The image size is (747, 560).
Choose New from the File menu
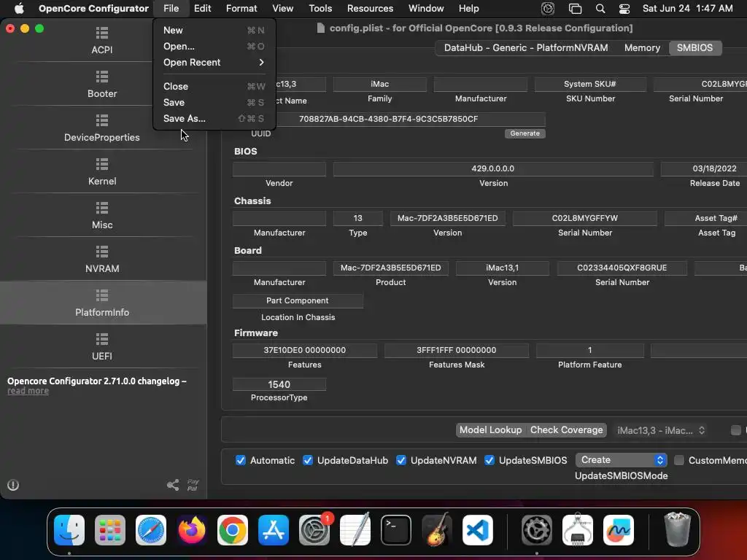point(214,30)
